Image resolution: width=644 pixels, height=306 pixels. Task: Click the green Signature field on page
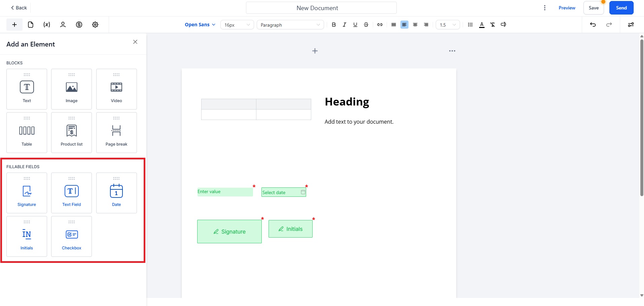tap(229, 232)
